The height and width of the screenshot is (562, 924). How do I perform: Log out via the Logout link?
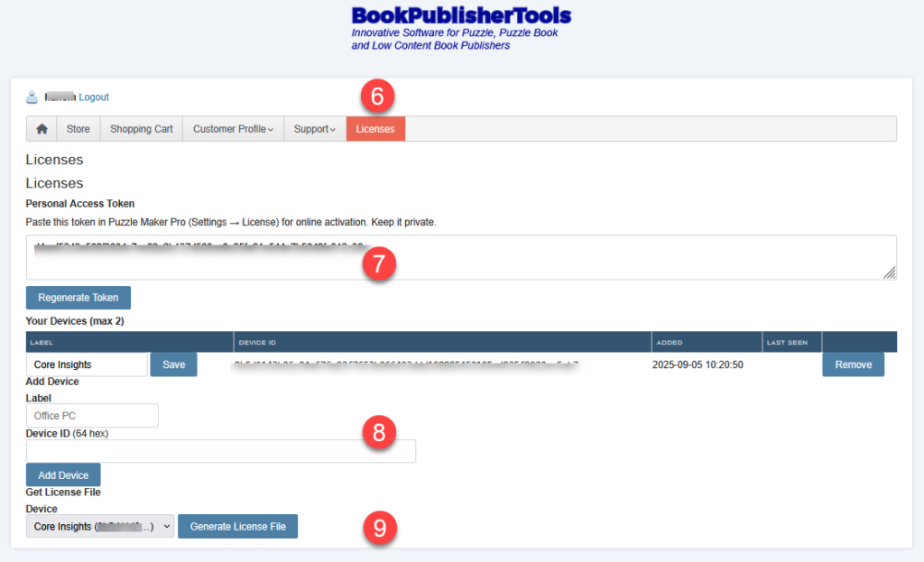[x=94, y=97]
